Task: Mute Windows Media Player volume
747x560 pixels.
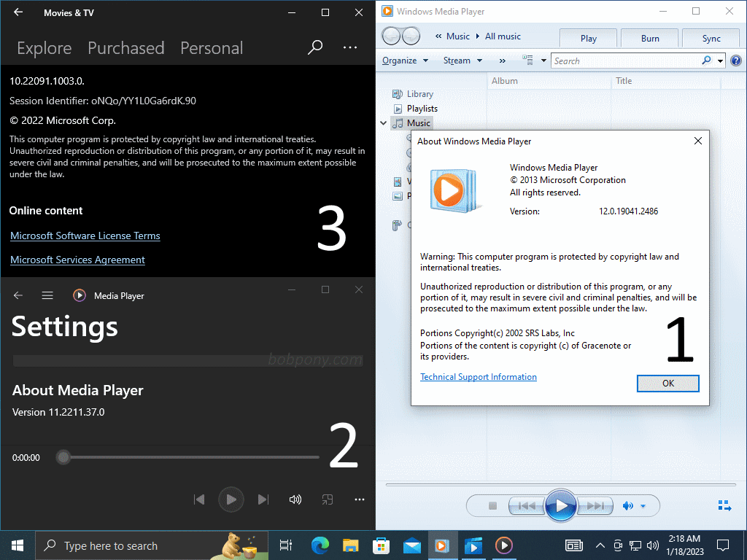Action: point(628,506)
